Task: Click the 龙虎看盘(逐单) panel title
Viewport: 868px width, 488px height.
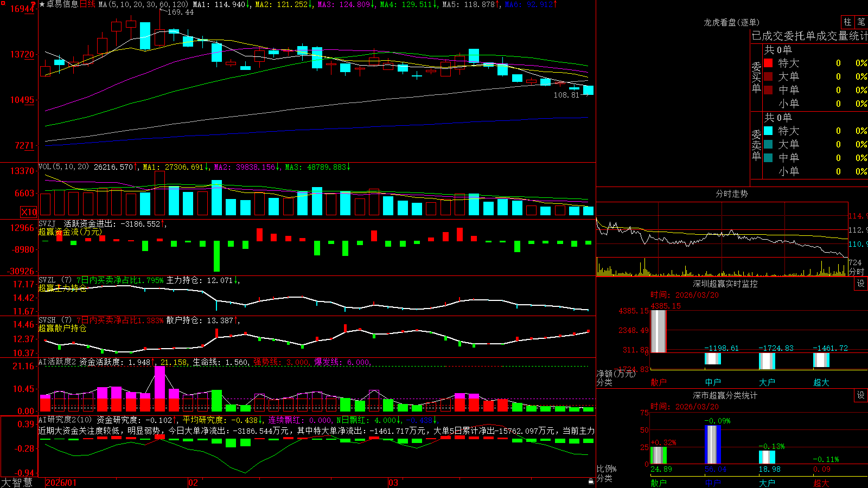Action: coord(731,22)
